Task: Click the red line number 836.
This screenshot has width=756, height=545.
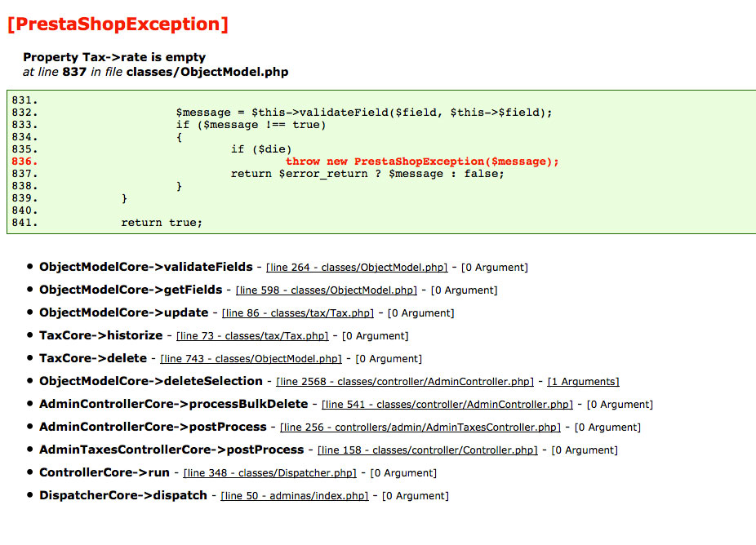Action: coord(24,162)
